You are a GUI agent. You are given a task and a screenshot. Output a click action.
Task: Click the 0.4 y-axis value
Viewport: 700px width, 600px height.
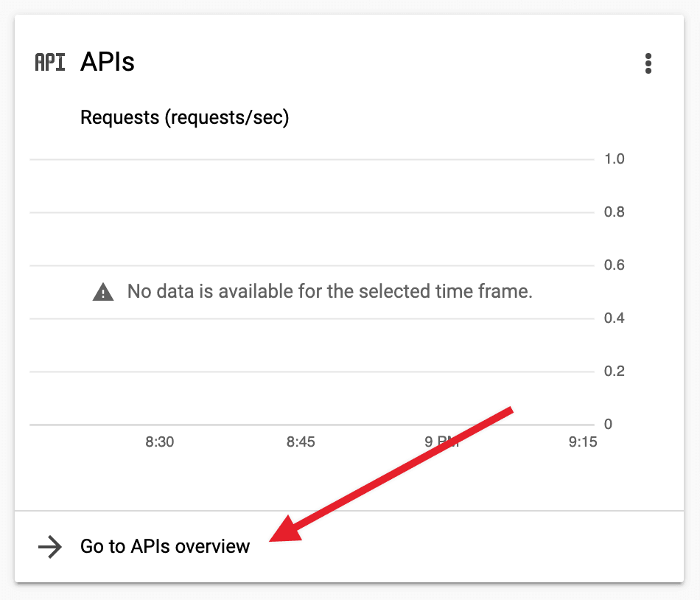pos(614,318)
